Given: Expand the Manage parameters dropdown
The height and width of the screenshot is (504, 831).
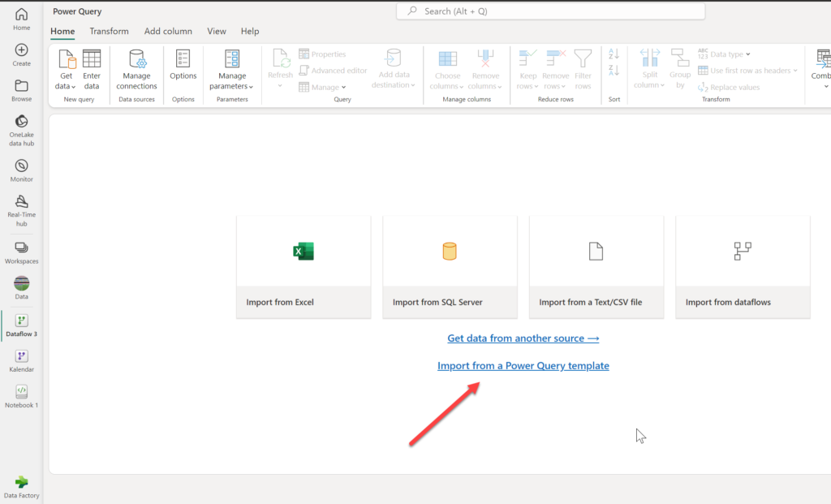Looking at the screenshot, I should click(x=252, y=87).
